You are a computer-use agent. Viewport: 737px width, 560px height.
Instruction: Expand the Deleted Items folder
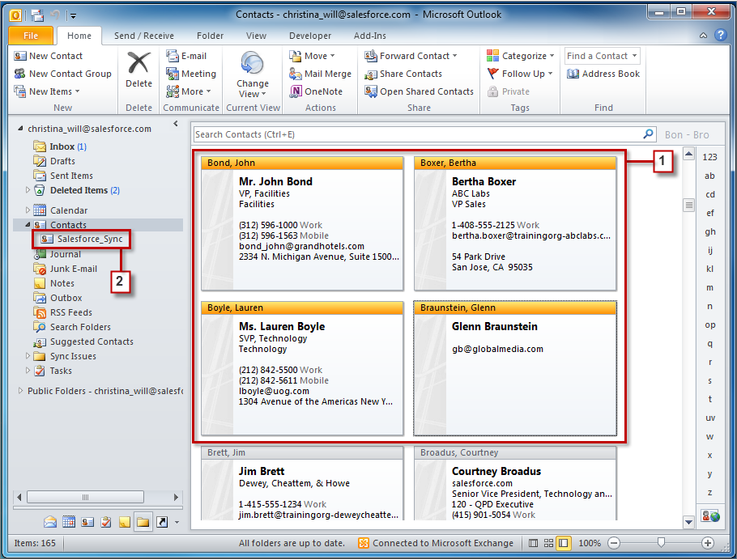(x=28, y=190)
